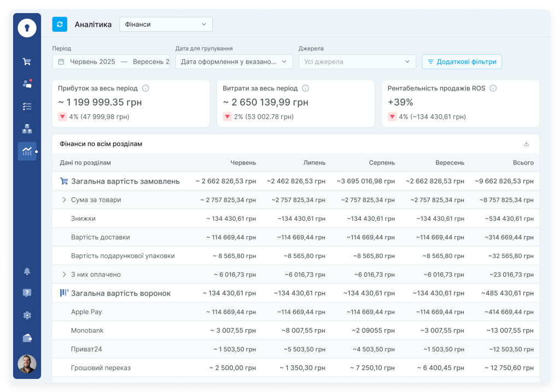This screenshot has width=560, height=392.
Task: Open the user profile avatar
Action: coord(27,364)
